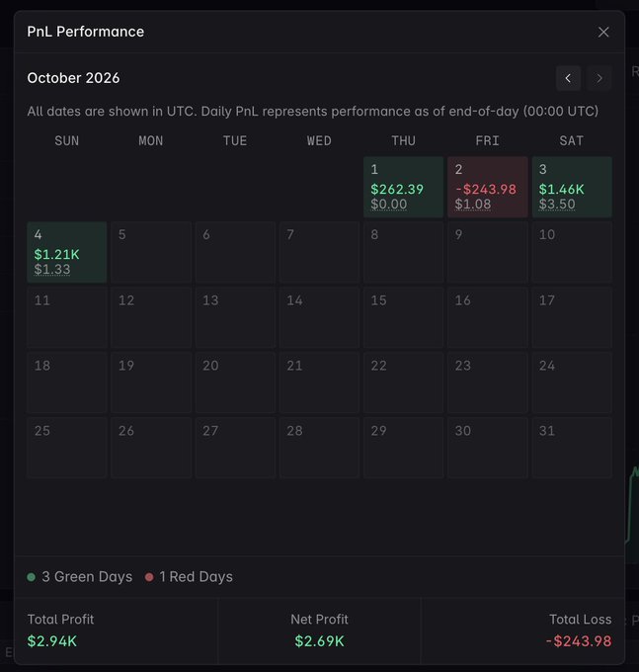
Task: Select the day 13 calendar cell
Action: coord(235,317)
